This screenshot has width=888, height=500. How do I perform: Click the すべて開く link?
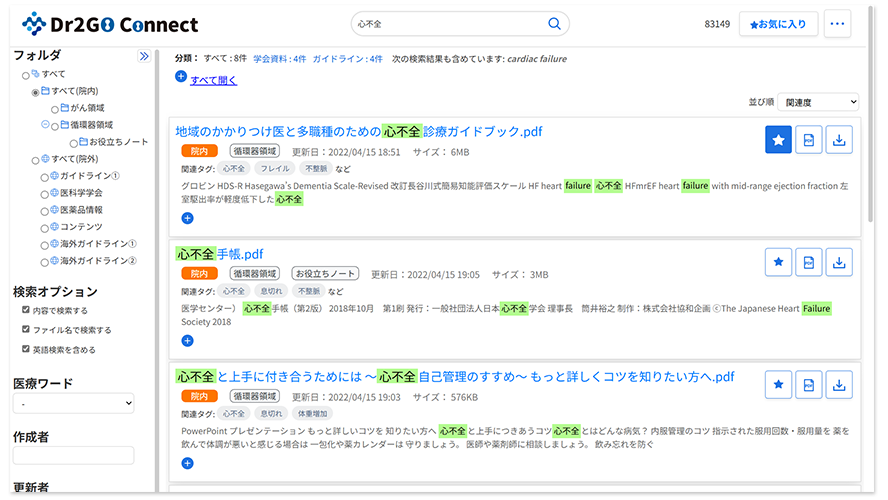coord(214,80)
